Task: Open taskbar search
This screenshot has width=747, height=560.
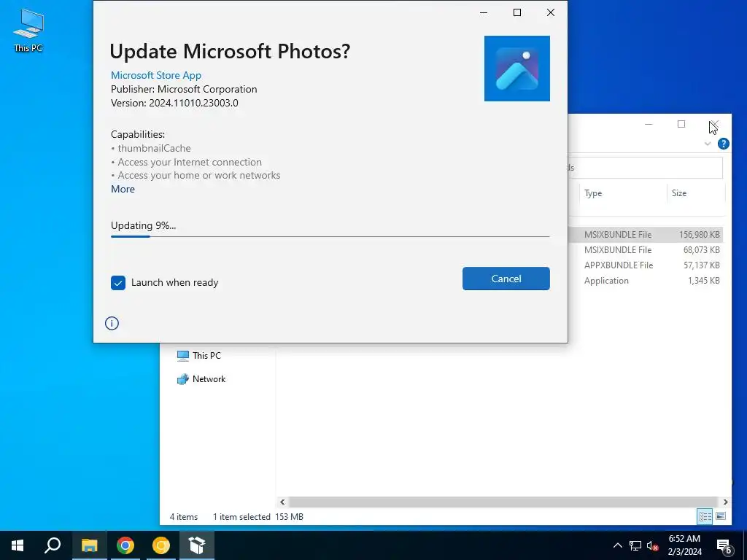Action: [x=53, y=545]
